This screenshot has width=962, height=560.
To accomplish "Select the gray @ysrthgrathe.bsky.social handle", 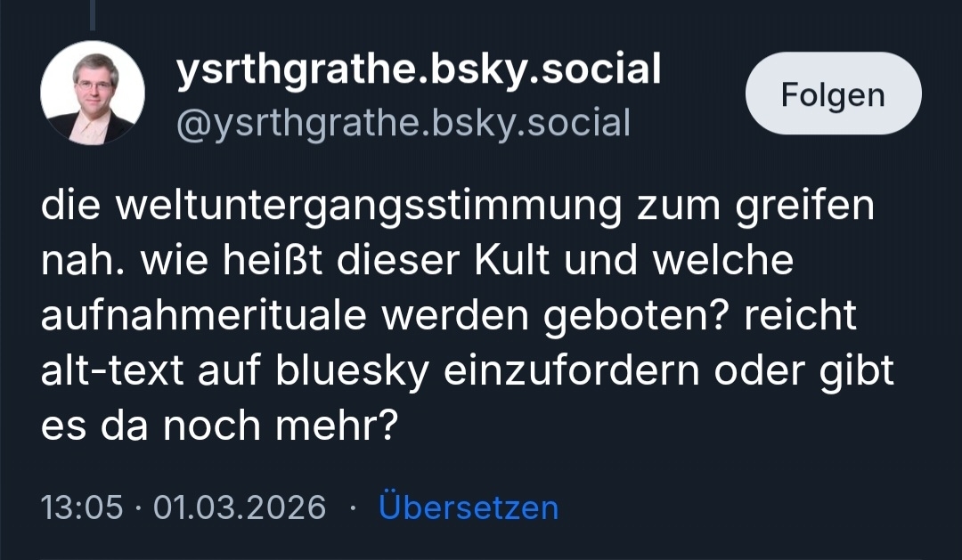I will coord(404,122).
